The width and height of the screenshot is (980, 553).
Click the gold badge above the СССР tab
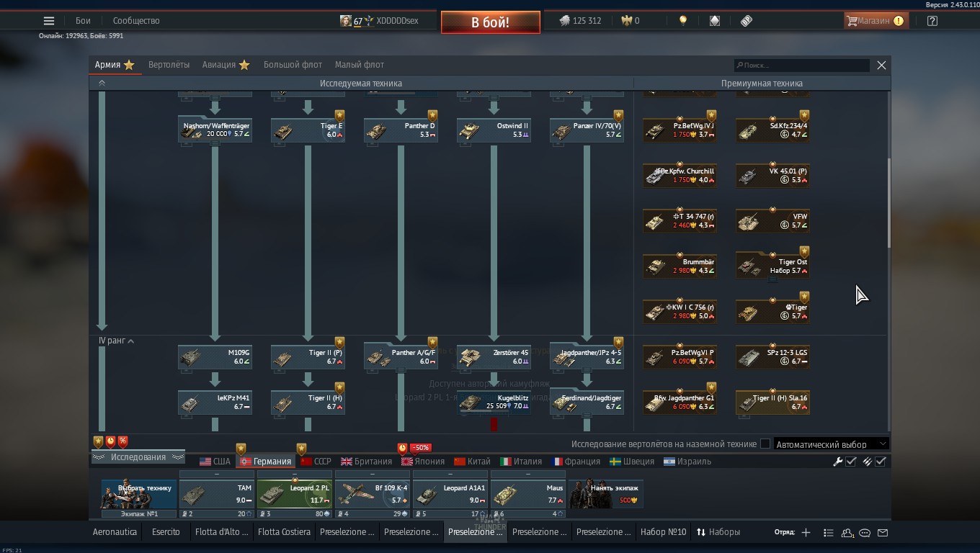coord(301,449)
